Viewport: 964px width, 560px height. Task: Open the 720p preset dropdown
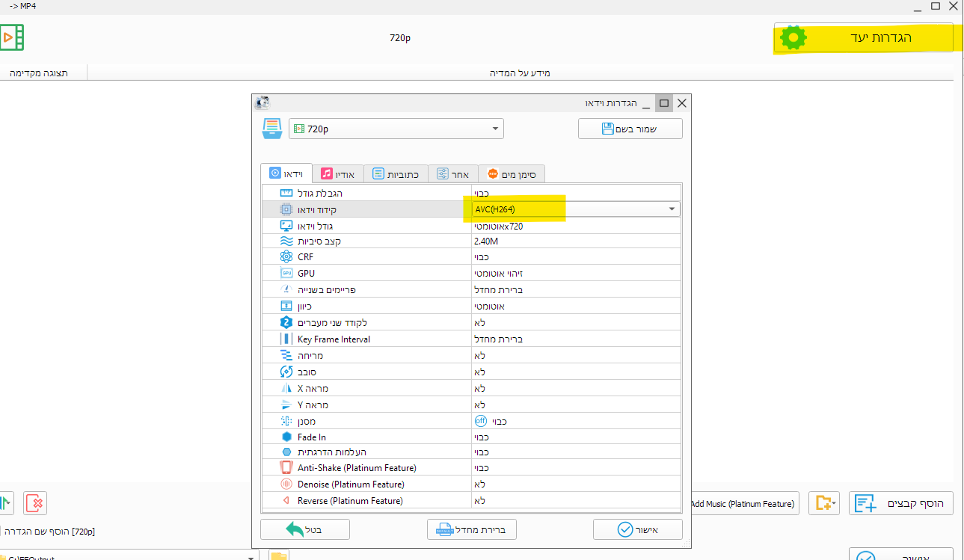[396, 129]
